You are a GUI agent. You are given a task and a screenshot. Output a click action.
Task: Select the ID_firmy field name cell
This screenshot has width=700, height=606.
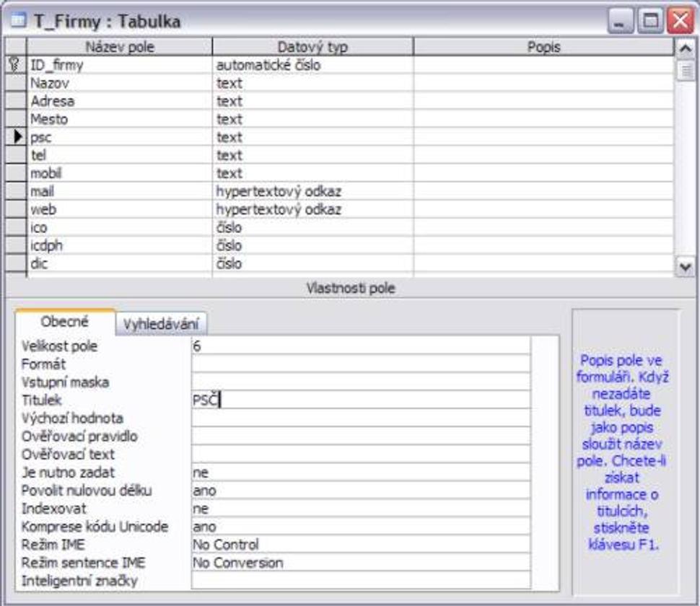tap(120, 65)
